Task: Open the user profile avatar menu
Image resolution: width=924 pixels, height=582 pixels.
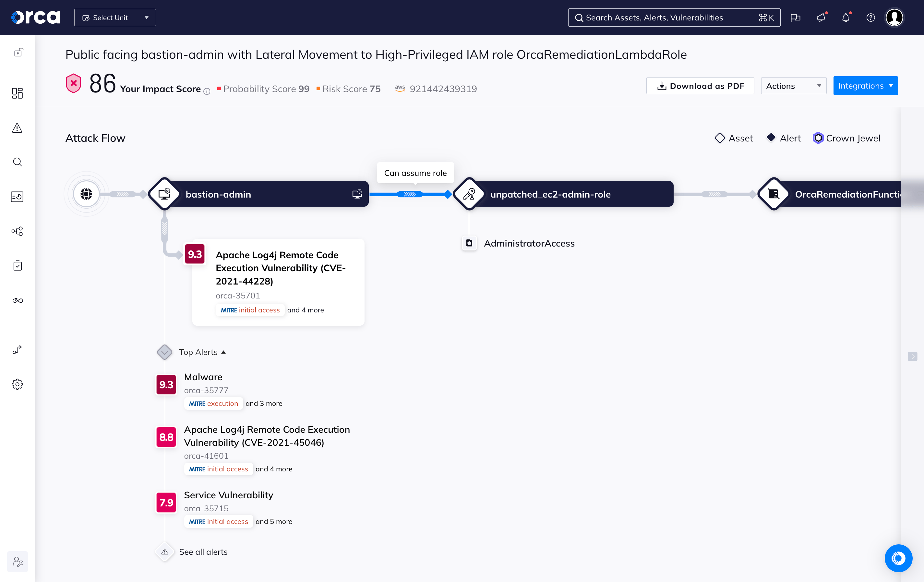Action: pos(894,17)
